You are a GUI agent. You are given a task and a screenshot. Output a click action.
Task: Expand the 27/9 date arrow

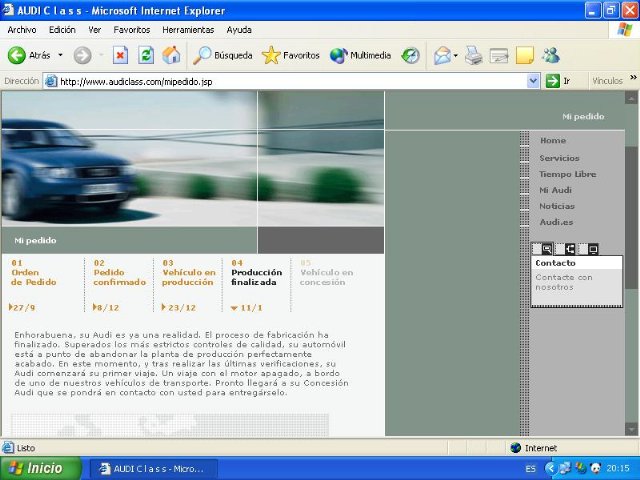(11, 307)
